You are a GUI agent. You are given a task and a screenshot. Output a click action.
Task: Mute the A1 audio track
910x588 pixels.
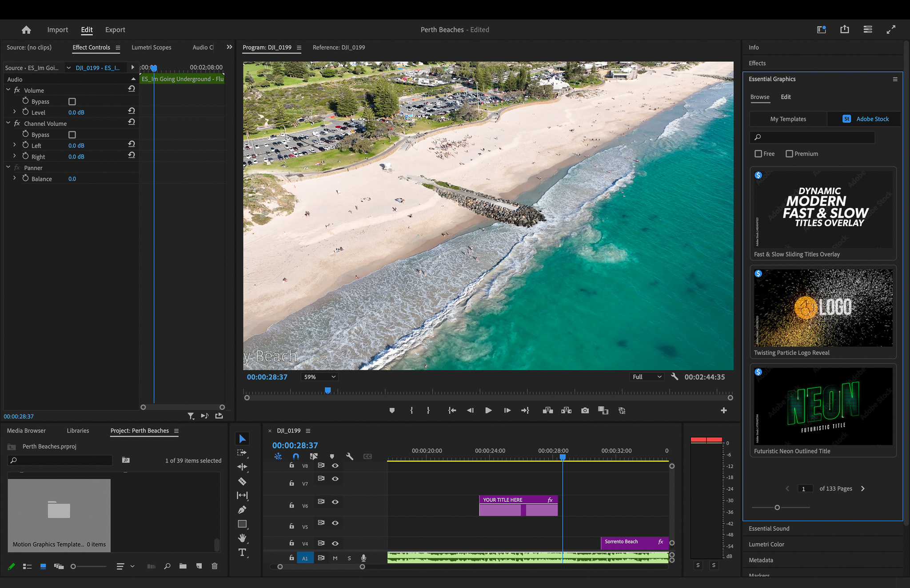point(335,558)
